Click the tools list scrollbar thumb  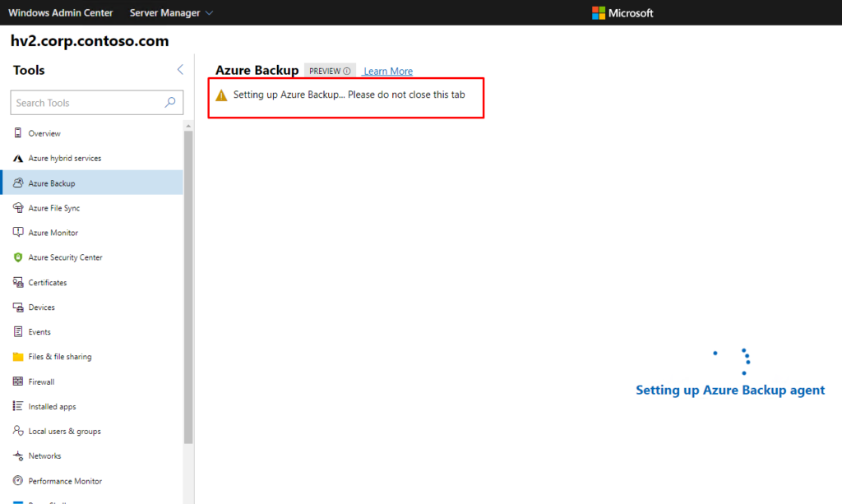coord(188,287)
